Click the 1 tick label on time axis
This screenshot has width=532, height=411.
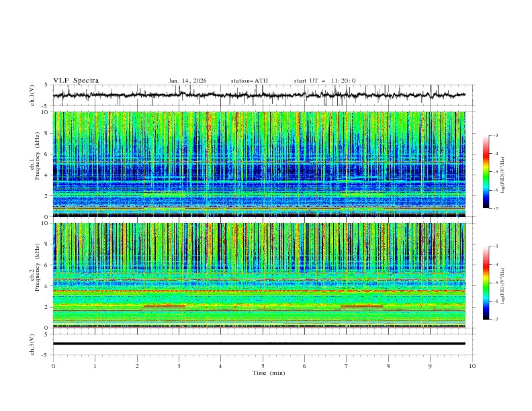pos(95,366)
